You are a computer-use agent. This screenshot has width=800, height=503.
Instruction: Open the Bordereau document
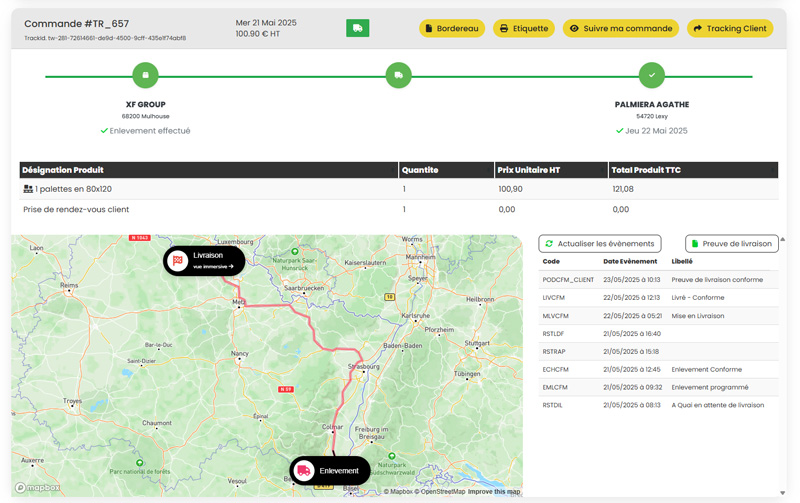(452, 29)
